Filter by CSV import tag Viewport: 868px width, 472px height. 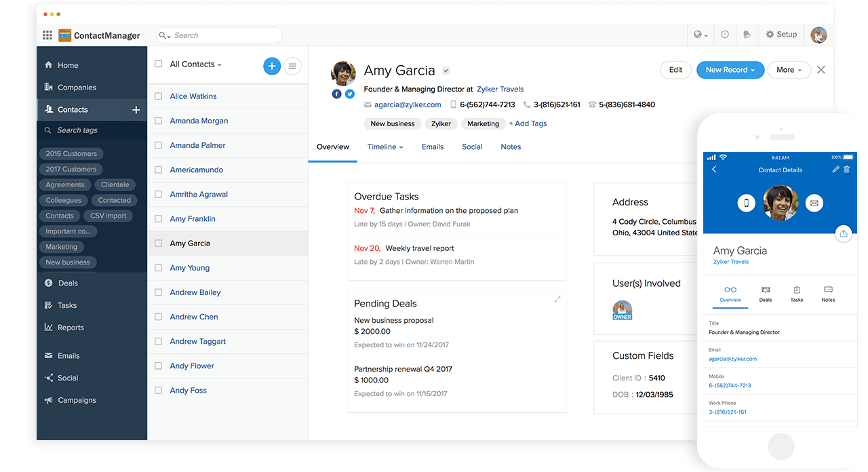tap(108, 216)
